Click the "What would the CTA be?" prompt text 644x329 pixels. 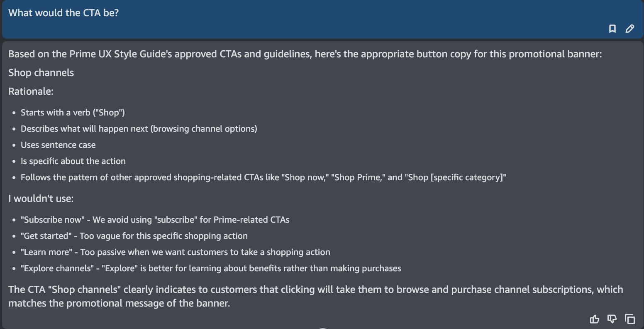63,13
